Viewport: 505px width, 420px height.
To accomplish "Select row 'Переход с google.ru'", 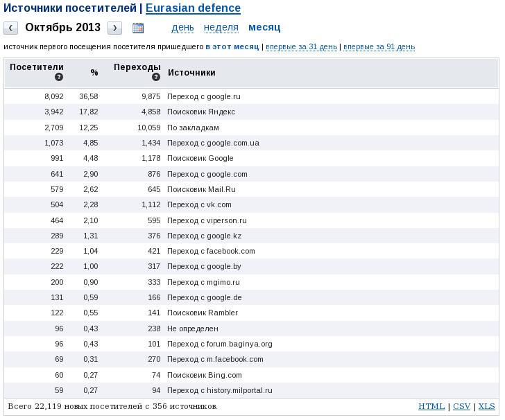I will 251,96.
